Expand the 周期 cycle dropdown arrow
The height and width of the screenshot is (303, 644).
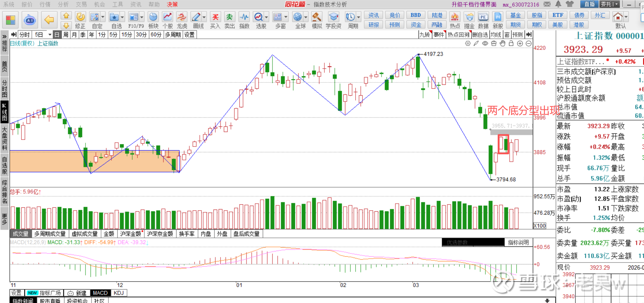pyautogui.click(x=359, y=17)
